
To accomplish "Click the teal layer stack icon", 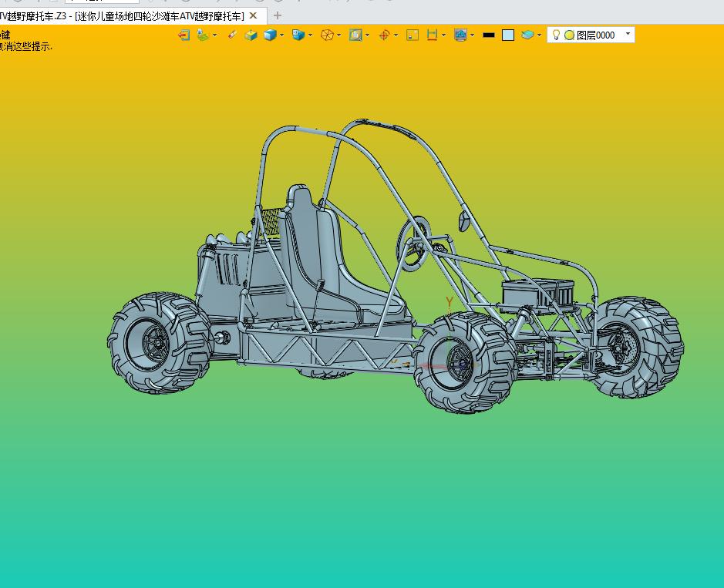I will 527,35.
